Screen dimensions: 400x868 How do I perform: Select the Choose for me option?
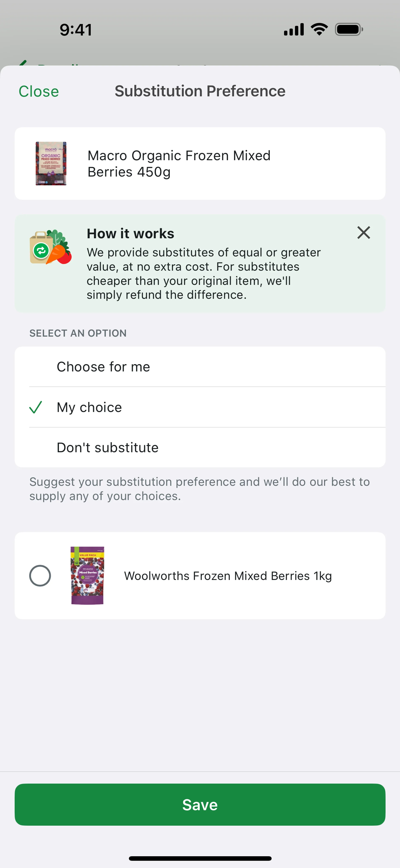coord(103,367)
